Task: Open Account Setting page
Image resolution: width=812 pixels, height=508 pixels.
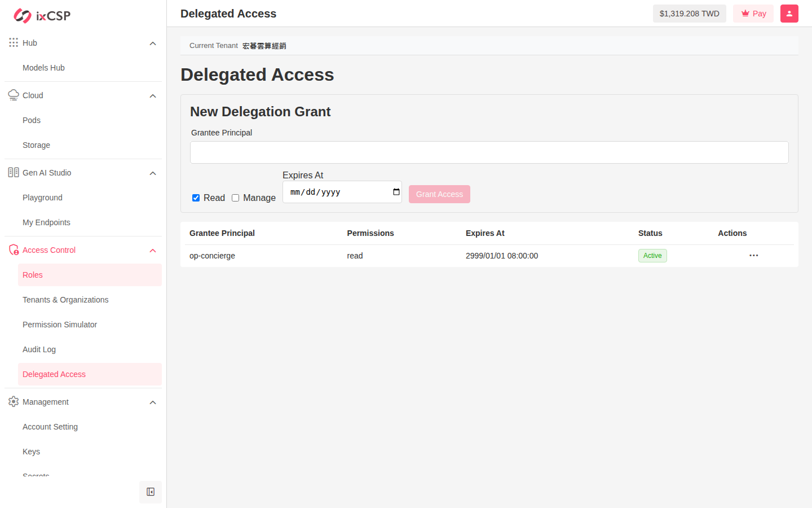Action: tap(90, 427)
